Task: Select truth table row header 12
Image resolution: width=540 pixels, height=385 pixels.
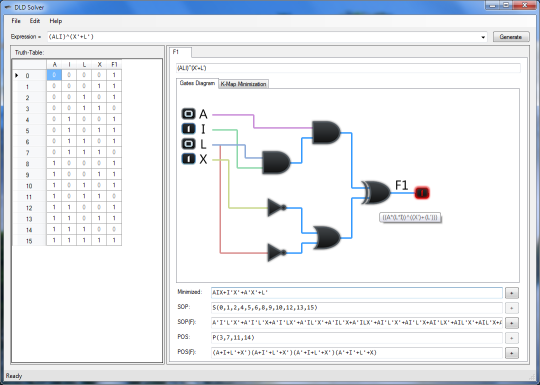Action: pyautogui.click(x=29, y=208)
